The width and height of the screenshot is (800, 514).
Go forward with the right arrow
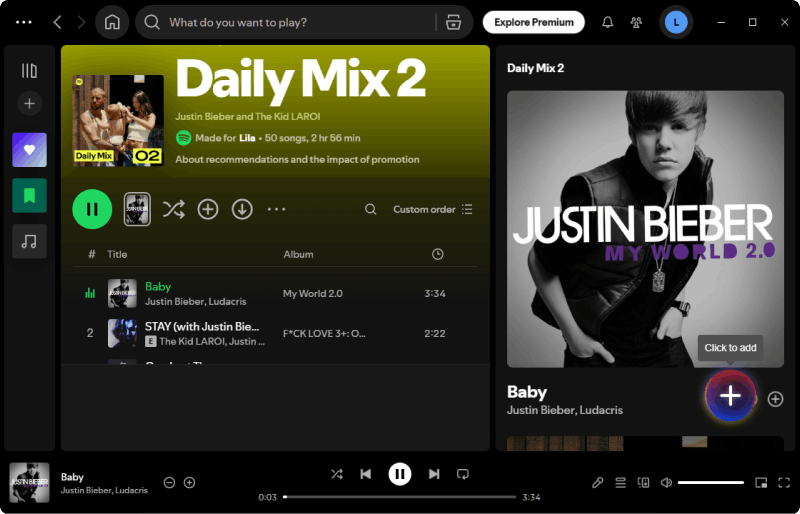(81, 22)
